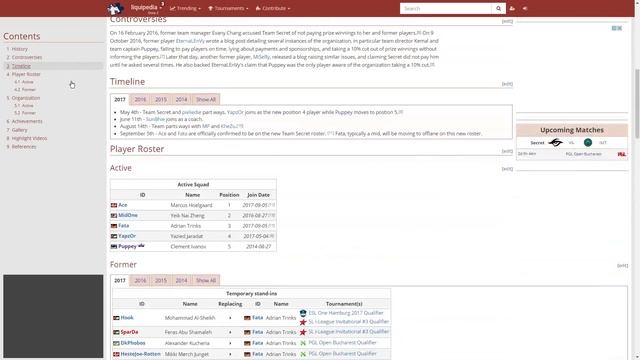Viewport: 640px width, 360px height.
Task: Expand the Contribute menu
Action: [x=273, y=8]
